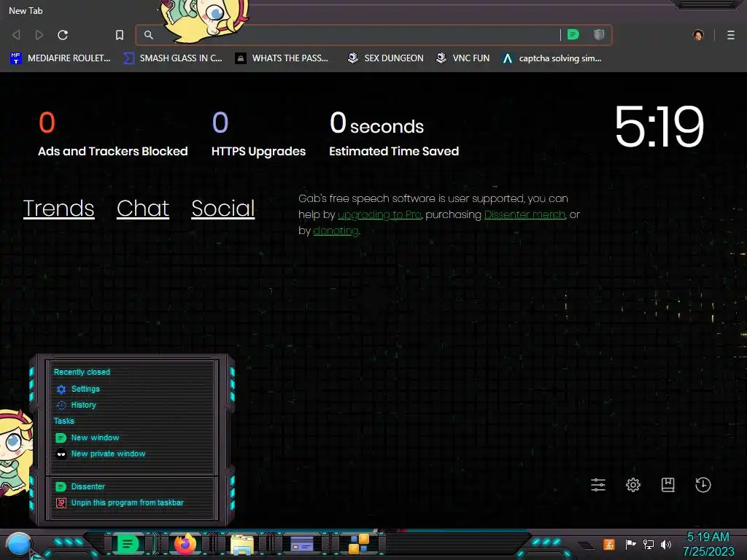
Task: Open the WHATS THE PASS... bookmark
Action: tap(282, 58)
